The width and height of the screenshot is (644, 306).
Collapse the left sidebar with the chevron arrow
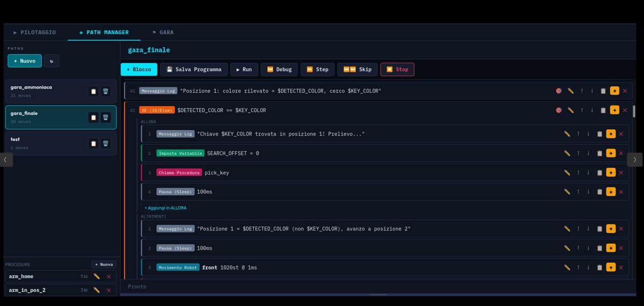pos(6,160)
